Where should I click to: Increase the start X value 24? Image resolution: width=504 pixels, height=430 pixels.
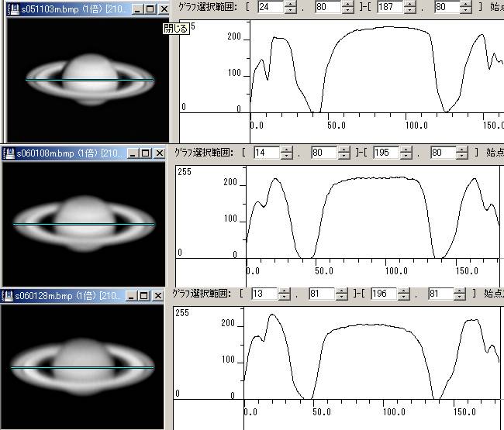coord(290,4)
